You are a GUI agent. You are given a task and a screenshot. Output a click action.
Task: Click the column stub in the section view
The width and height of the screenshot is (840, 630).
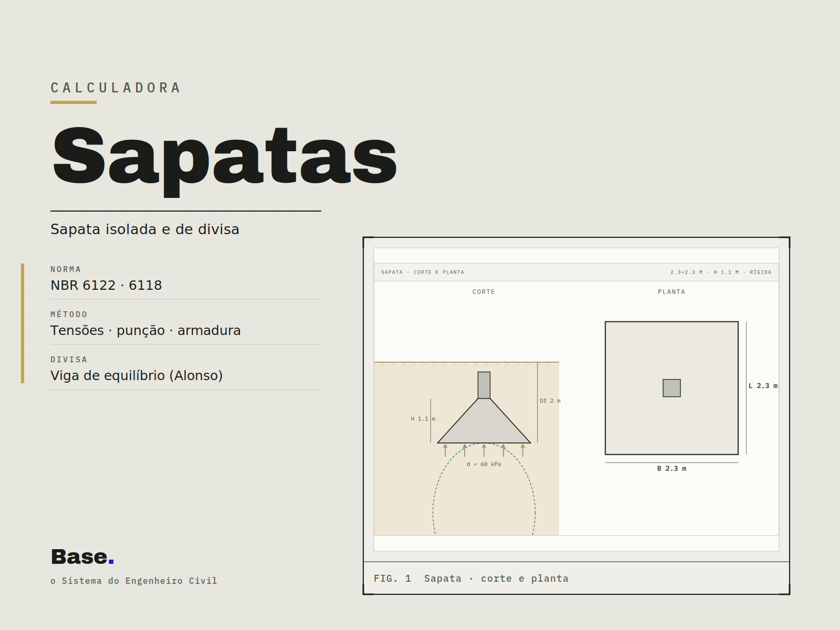pyautogui.click(x=484, y=385)
